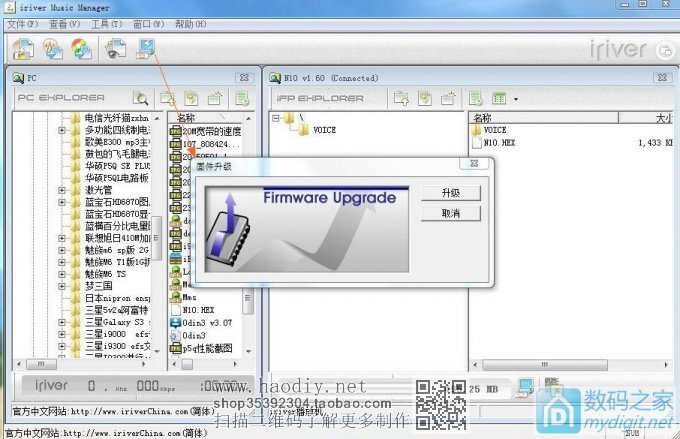Viewport: 680px width, 439px height.
Task: Collapse the root folder in iFP Explorer tree
Action: pos(275,117)
